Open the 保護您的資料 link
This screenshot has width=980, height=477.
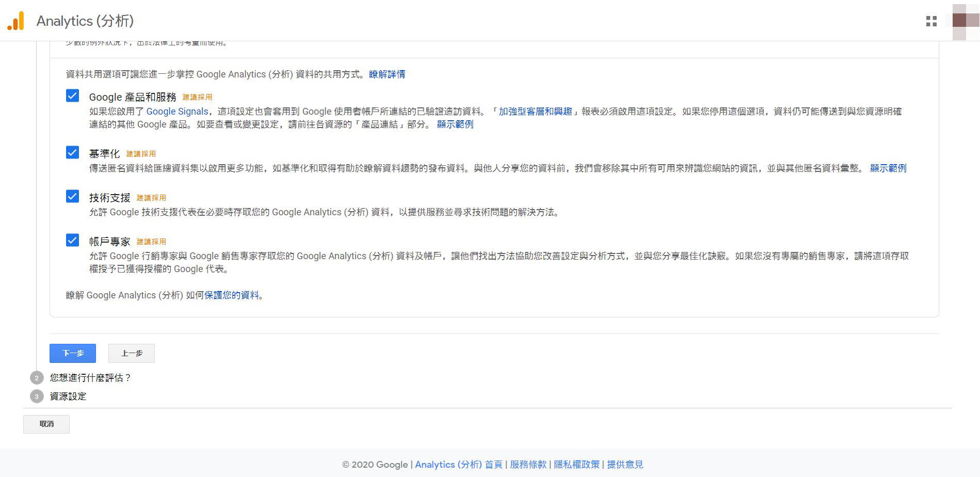click(x=232, y=295)
